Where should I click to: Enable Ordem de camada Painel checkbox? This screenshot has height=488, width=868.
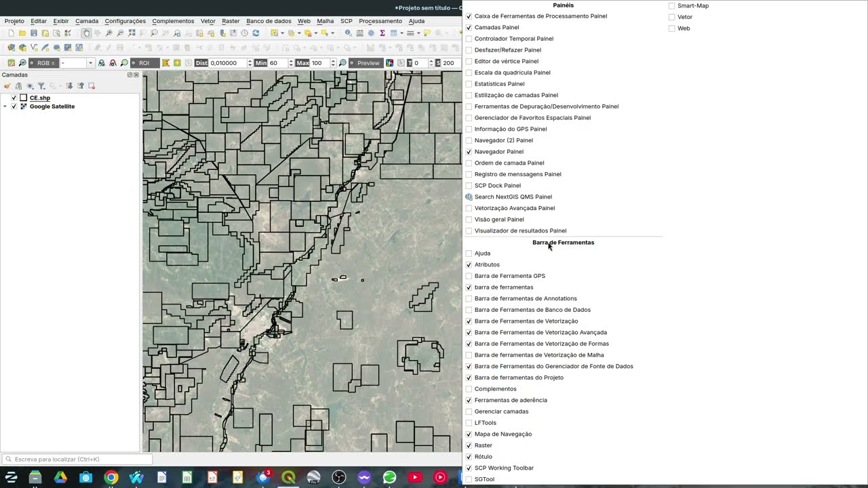coord(469,163)
